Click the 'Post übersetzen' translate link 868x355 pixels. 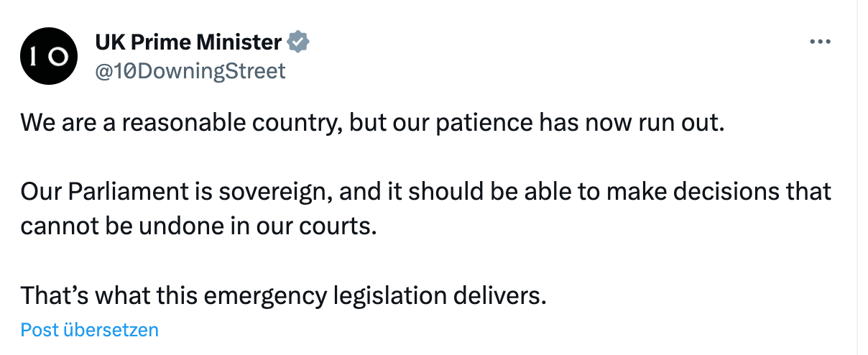pos(89,330)
